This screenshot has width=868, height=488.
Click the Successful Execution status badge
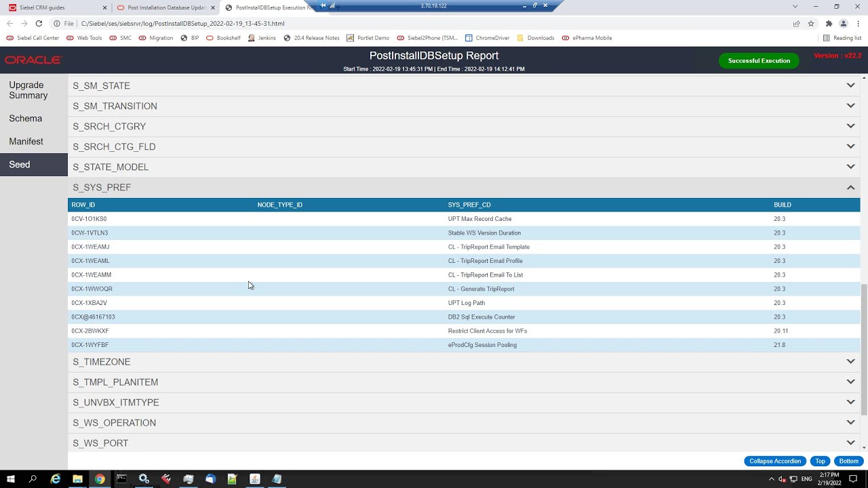[759, 60]
